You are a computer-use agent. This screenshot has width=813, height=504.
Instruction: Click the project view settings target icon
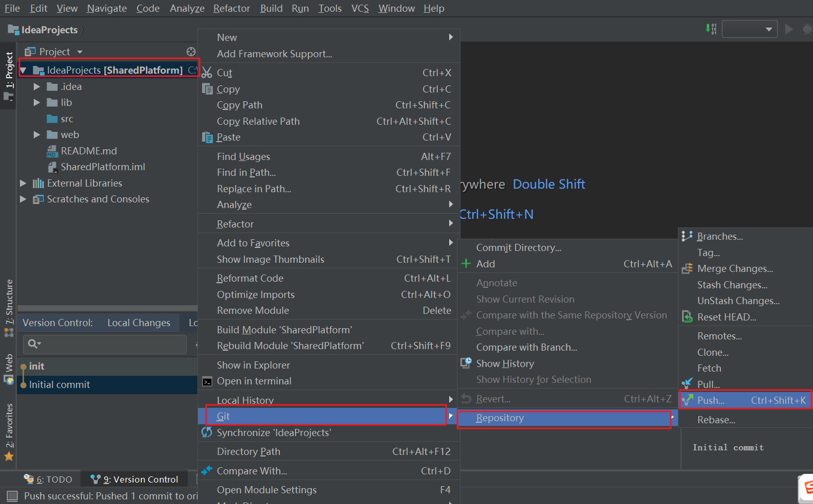click(191, 52)
